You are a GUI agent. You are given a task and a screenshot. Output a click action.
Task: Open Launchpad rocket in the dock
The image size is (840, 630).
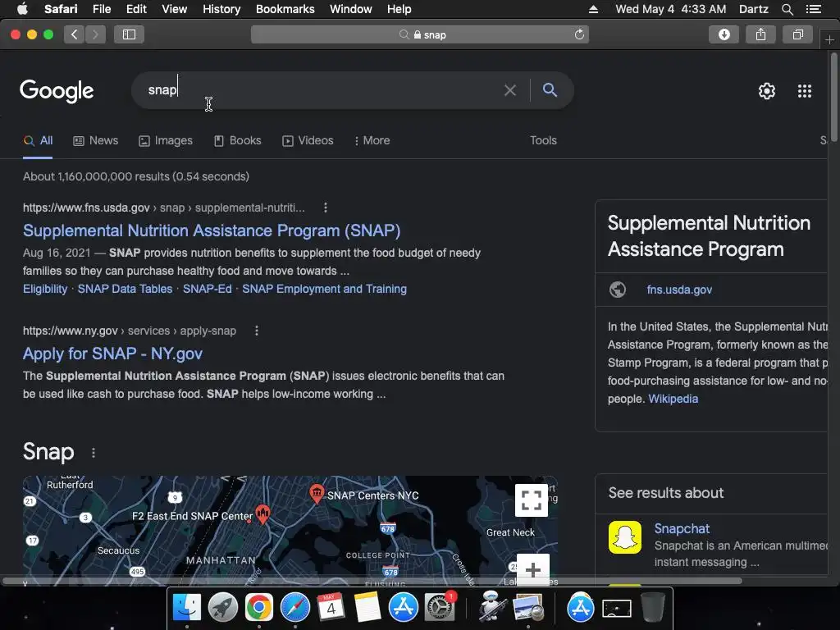223,608
